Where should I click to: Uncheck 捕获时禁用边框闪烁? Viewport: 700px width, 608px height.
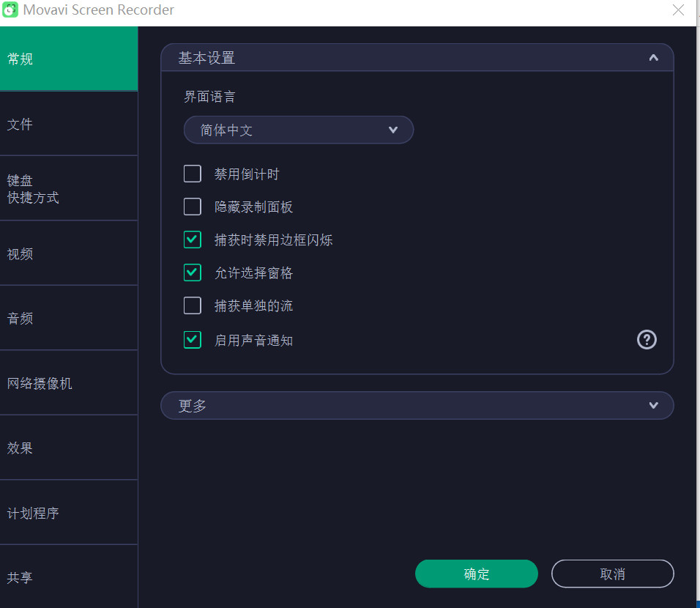pyautogui.click(x=192, y=240)
